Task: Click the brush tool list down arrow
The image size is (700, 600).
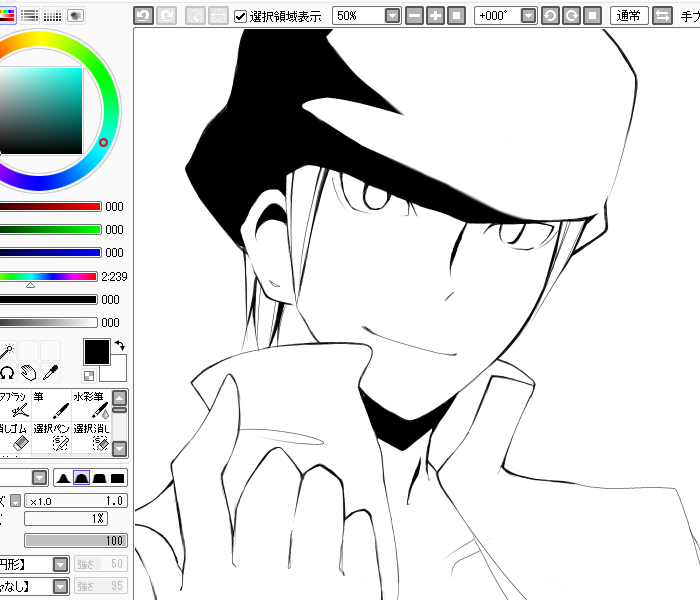Action: click(x=120, y=448)
